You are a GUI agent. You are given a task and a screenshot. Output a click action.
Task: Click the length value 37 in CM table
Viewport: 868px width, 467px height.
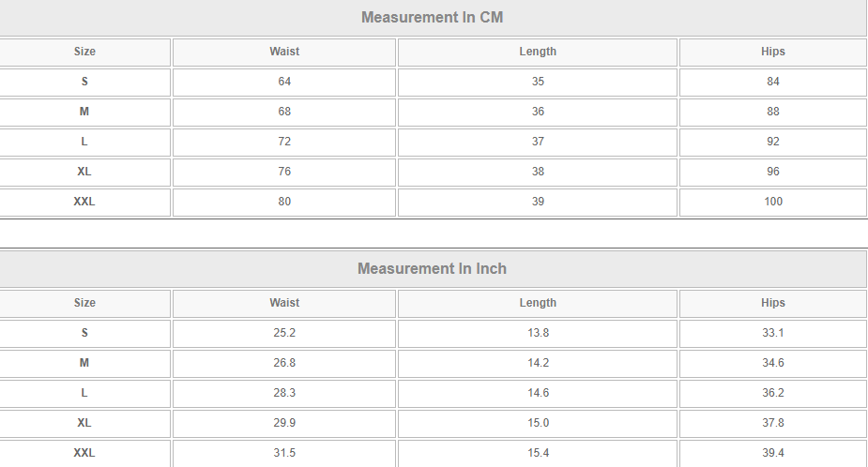[x=538, y=142]
